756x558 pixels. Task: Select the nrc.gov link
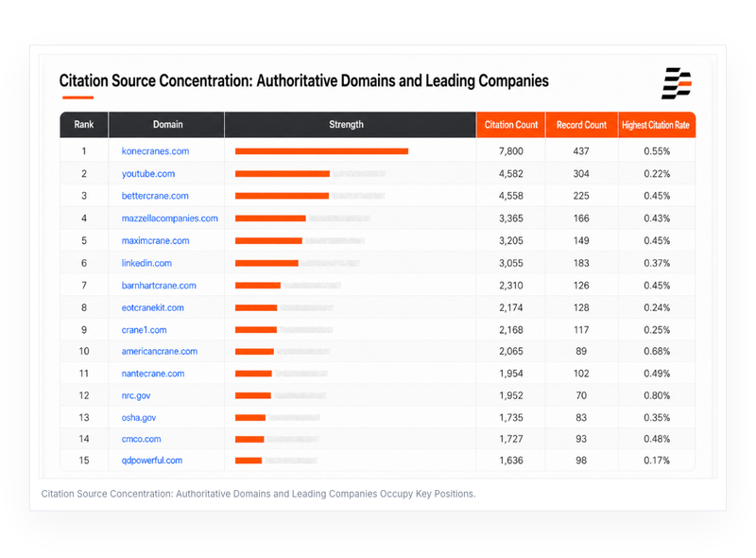point(136,395)
